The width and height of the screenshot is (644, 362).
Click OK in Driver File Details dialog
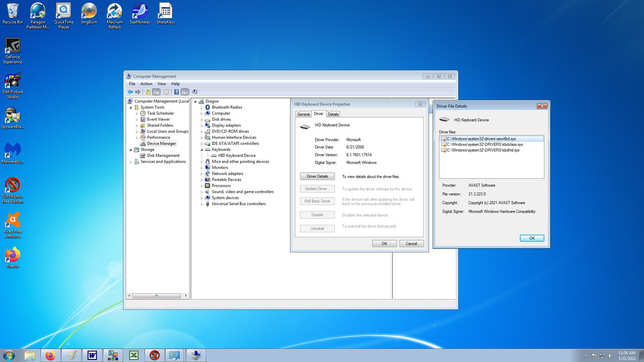(532, 238)
